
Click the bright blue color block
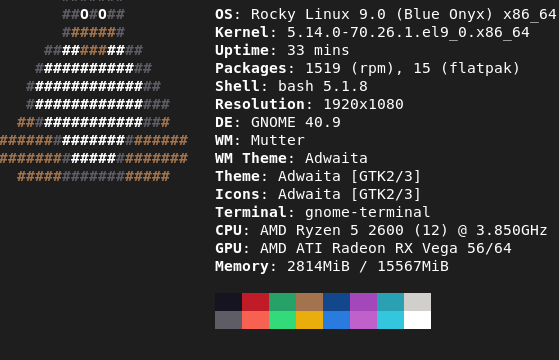coord(337,320)
